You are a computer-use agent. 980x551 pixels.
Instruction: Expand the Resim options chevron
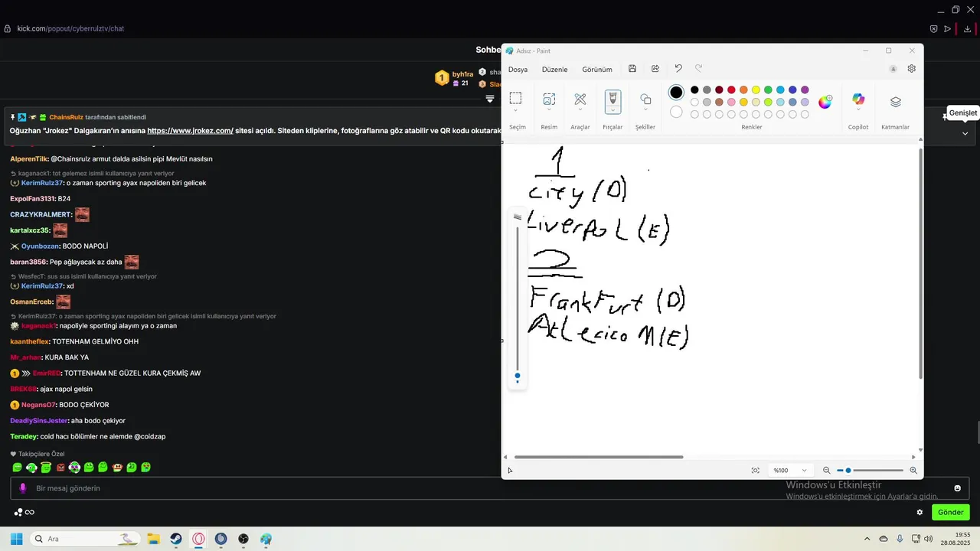[549, 111]
